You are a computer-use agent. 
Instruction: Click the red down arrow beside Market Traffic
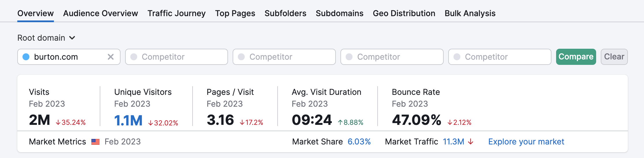[471, 142]
